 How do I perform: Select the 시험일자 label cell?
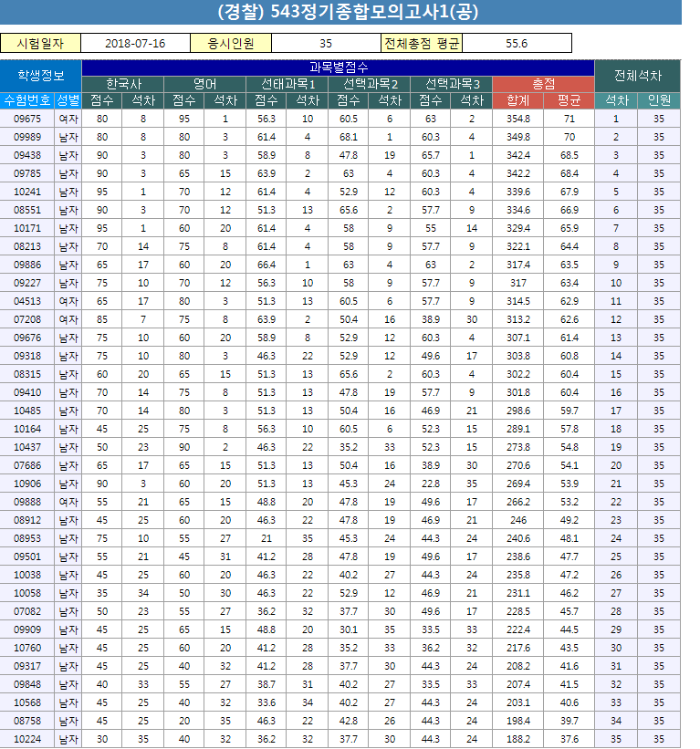click(41, 44)
